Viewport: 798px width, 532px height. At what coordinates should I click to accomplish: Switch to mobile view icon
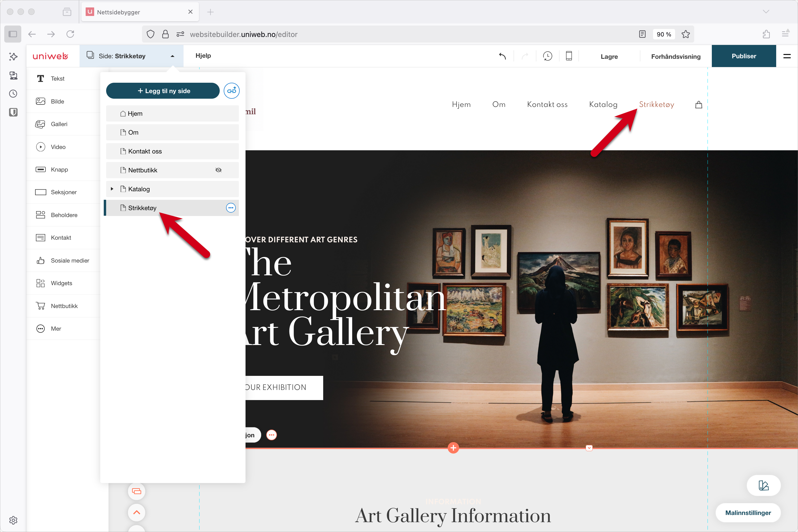tap(569, 56)
